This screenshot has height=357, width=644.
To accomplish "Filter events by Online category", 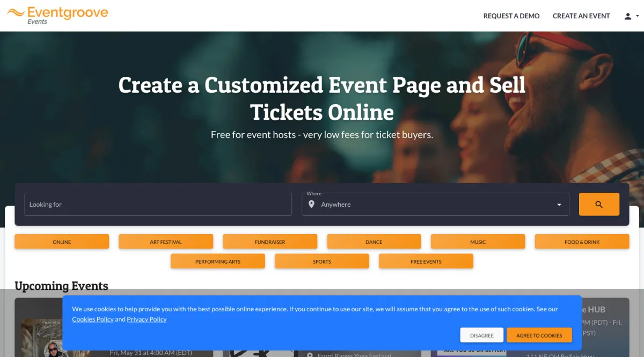I will point(62,242).
